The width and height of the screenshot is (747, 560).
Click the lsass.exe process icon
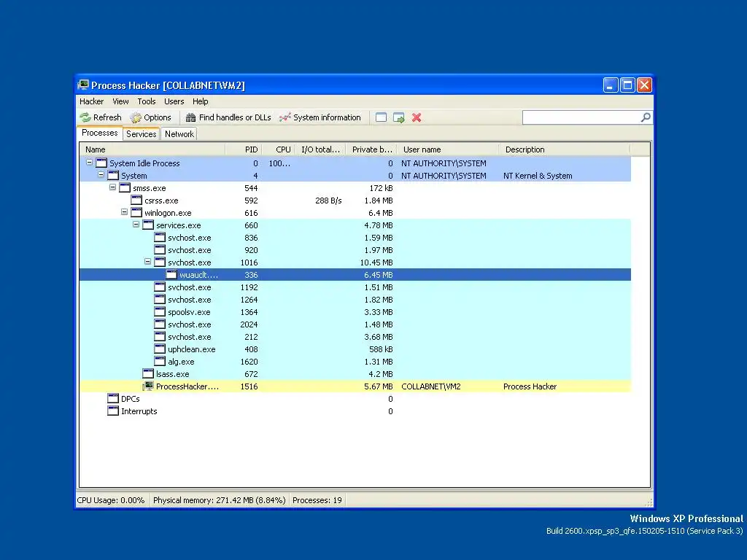tap(148, 373)
